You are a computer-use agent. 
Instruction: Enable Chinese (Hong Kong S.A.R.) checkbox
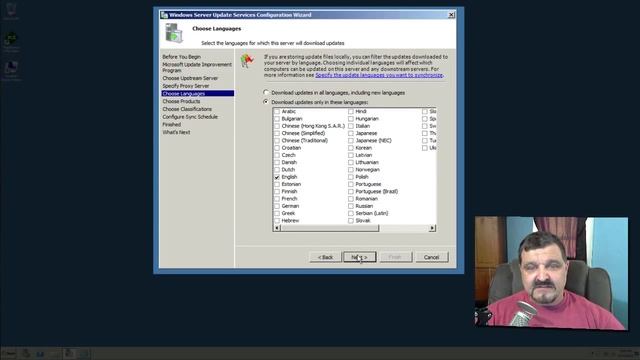point(277,126)
